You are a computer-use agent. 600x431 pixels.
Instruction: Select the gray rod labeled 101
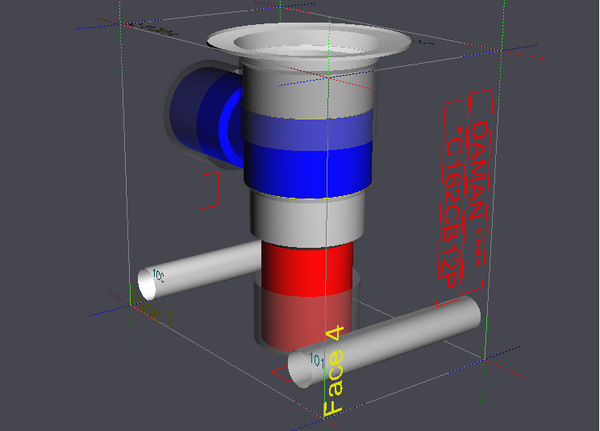pos(386,341)
